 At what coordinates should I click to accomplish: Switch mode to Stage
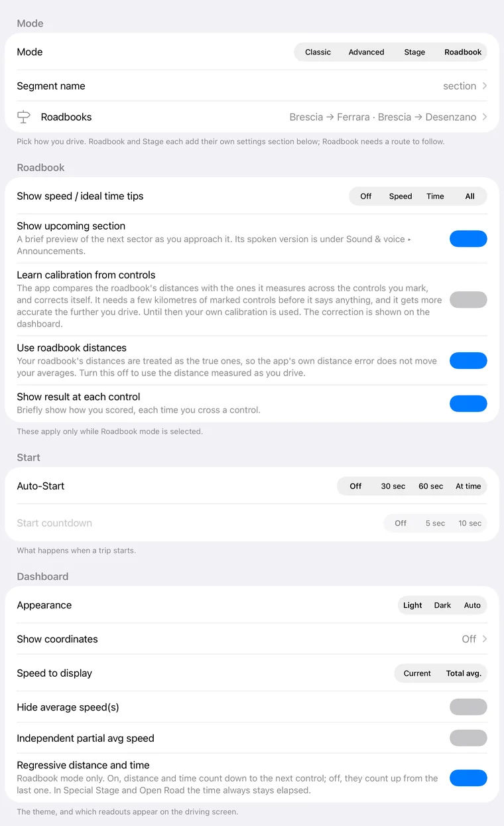click(414, 52)
